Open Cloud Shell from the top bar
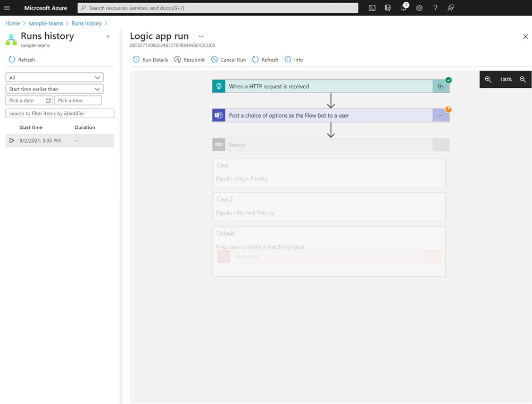 (372, 8)
